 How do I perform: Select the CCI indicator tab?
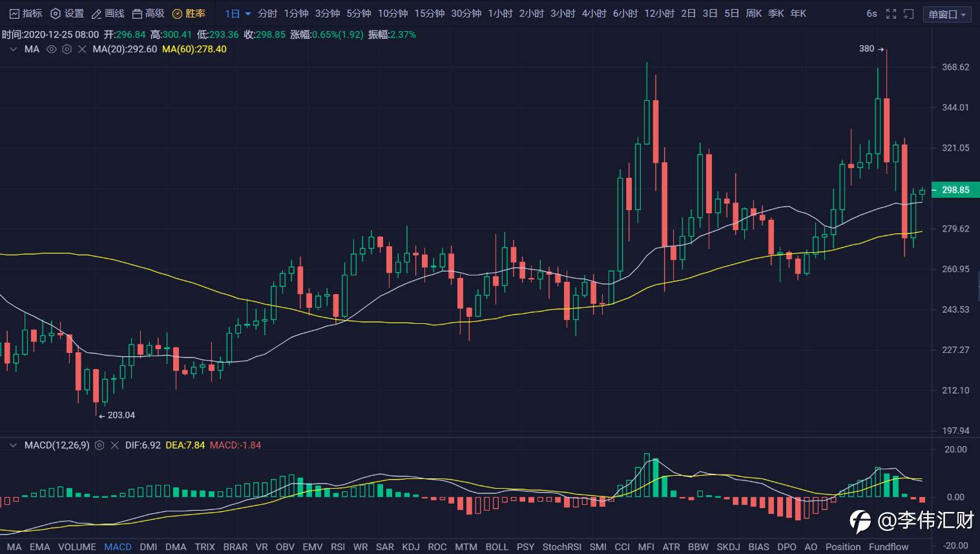(622, 547)
